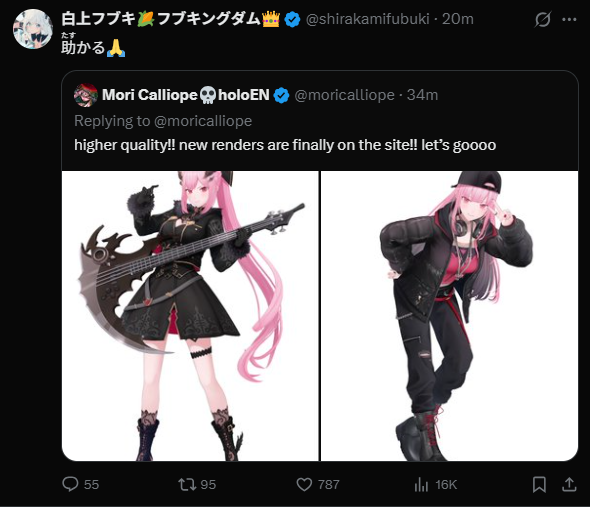
Task: Open the 20m timestamp link
Action: coord(458,19)
